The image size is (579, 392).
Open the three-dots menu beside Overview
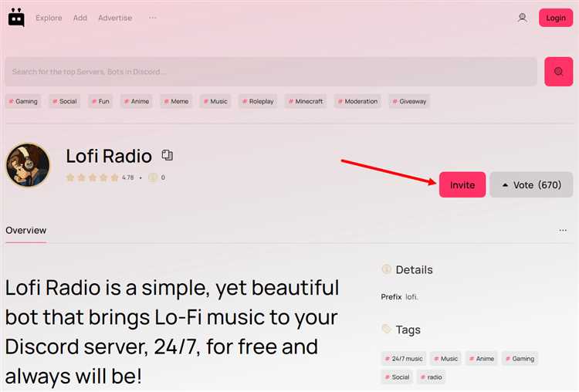[563, 230]
